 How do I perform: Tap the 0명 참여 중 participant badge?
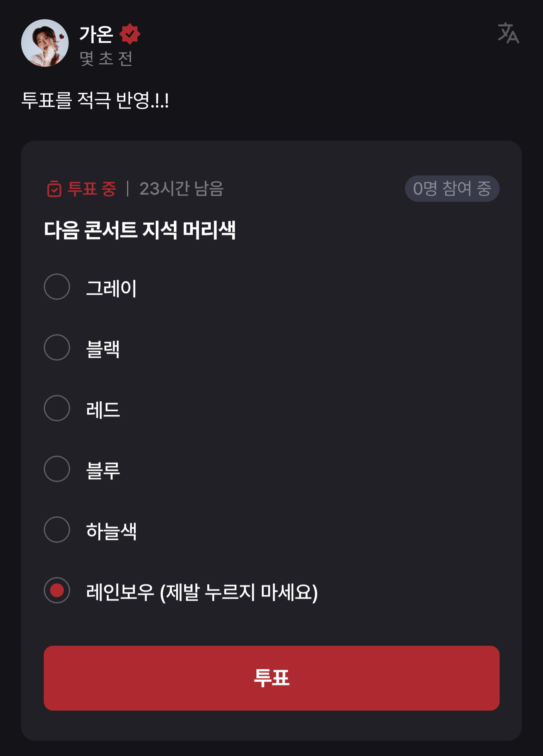452,189
